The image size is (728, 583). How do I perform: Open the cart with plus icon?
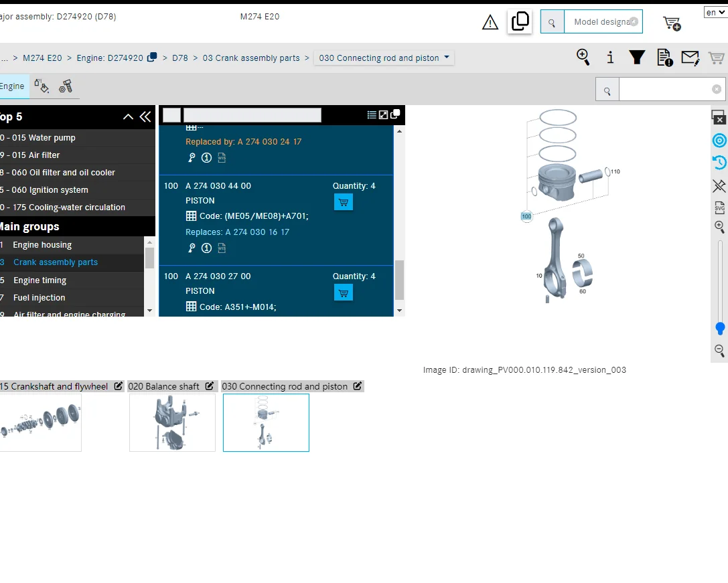672,23
